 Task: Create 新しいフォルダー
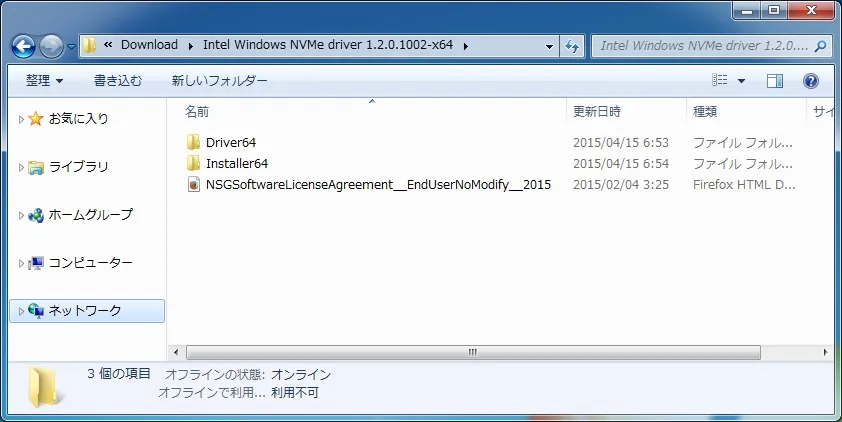coord(219,81)
